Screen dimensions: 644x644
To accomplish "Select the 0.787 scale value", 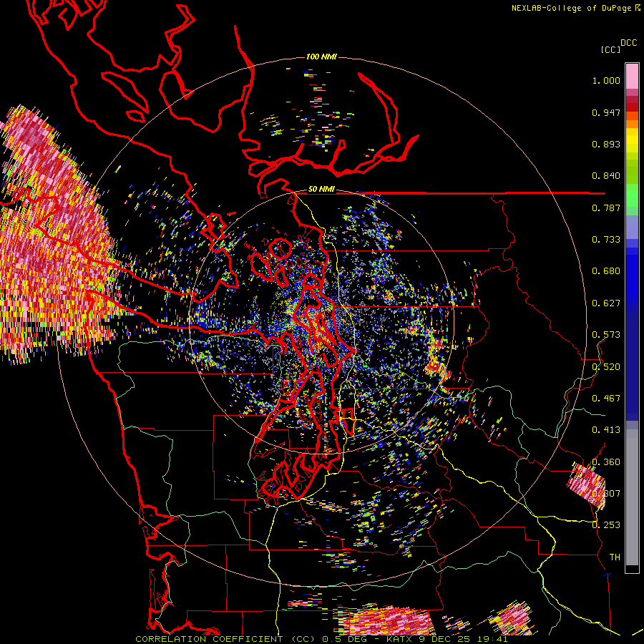I will (606, 208).
